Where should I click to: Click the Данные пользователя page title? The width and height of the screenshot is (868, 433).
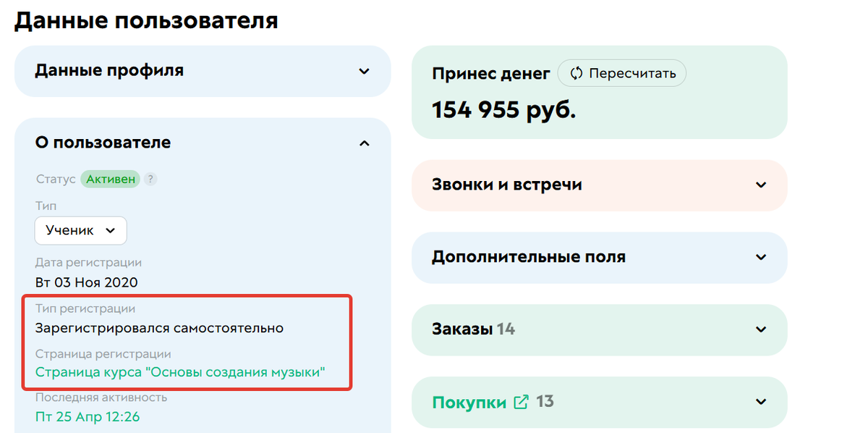pos(146,20)
